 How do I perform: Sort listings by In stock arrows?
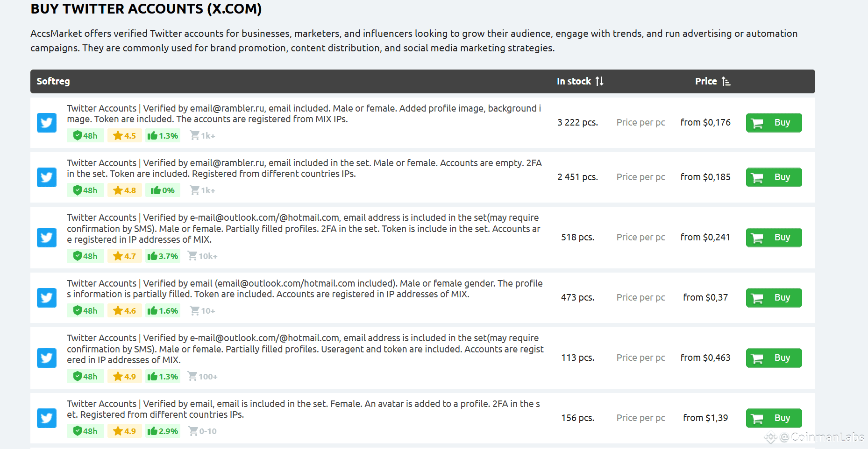point(599,81)
